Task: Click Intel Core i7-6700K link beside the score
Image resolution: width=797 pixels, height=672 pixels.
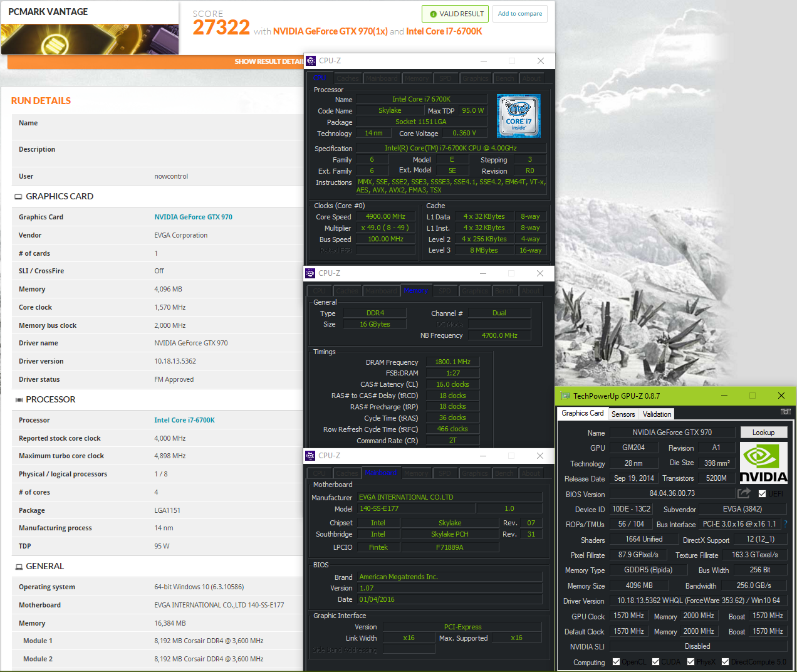Action: pyautogui.click(x=444, y=31)
